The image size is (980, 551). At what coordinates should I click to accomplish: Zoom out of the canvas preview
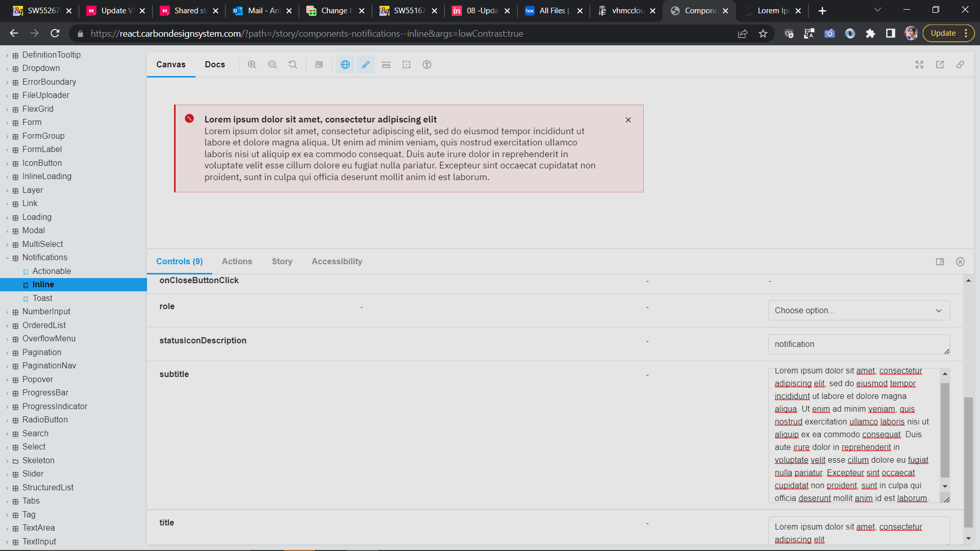(273, 65)
